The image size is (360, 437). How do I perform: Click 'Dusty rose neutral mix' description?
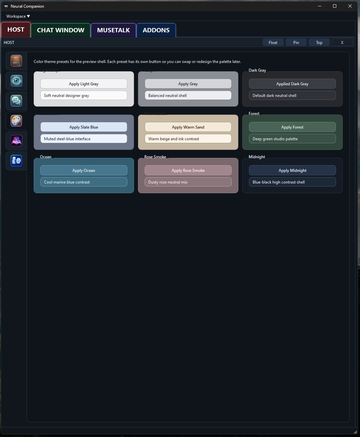point(188,182)
